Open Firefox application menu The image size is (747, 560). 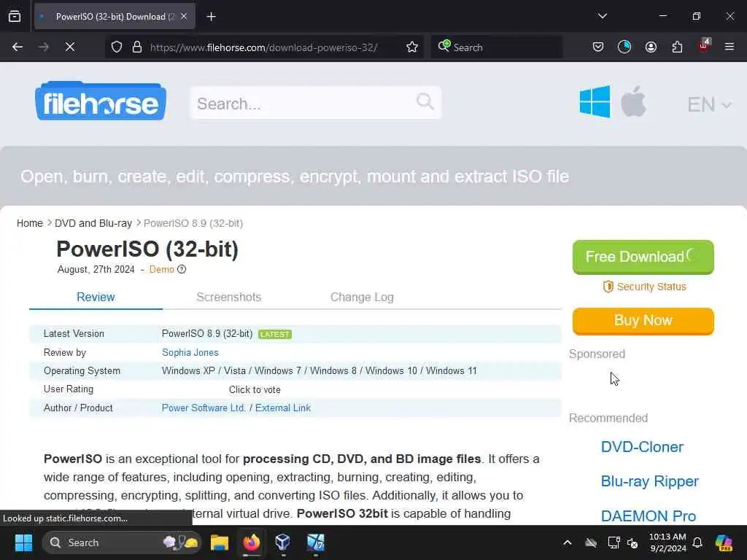click(729, 47)
